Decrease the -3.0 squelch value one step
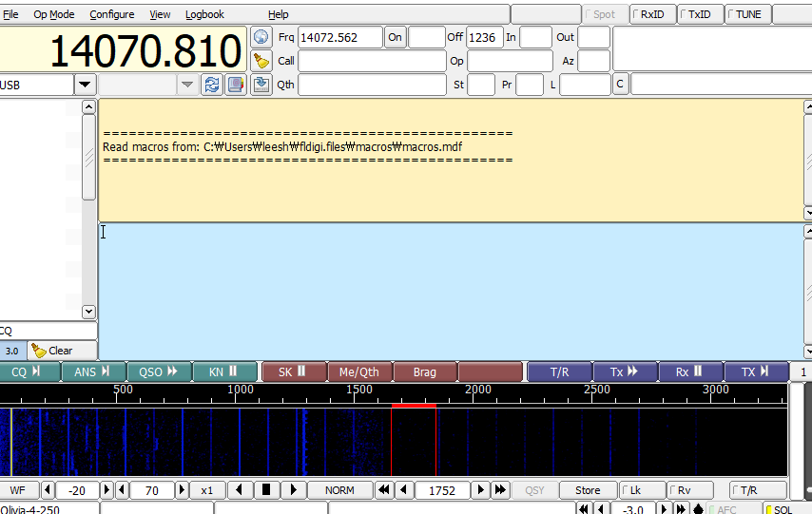Viewport: 812px width, 514px height. click(x=601, y=508)
